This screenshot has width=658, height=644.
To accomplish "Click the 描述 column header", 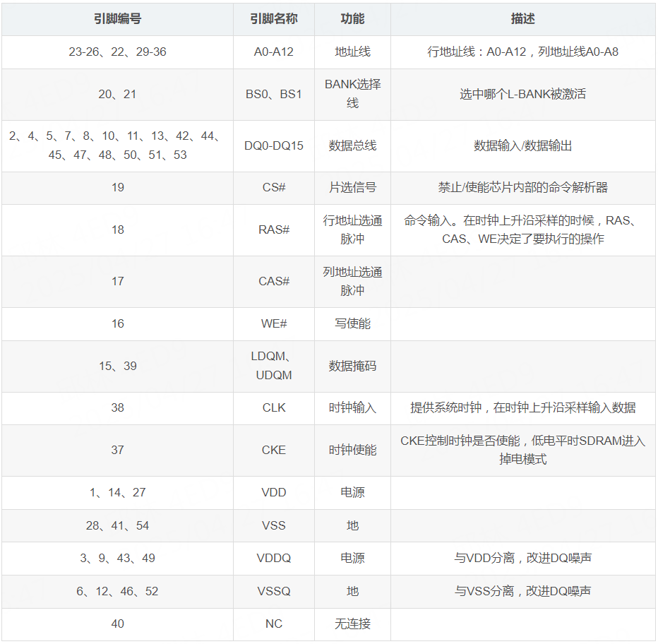I will point(523,19).
